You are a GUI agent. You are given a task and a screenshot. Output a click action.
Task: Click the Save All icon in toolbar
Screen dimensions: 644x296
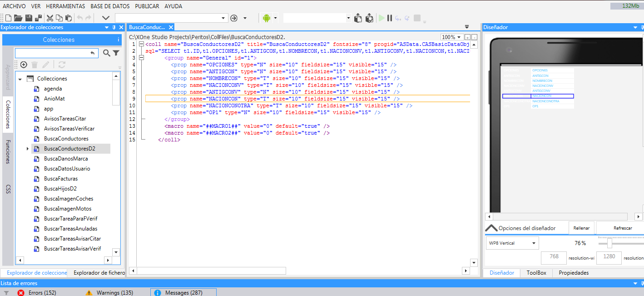point(39,18)
